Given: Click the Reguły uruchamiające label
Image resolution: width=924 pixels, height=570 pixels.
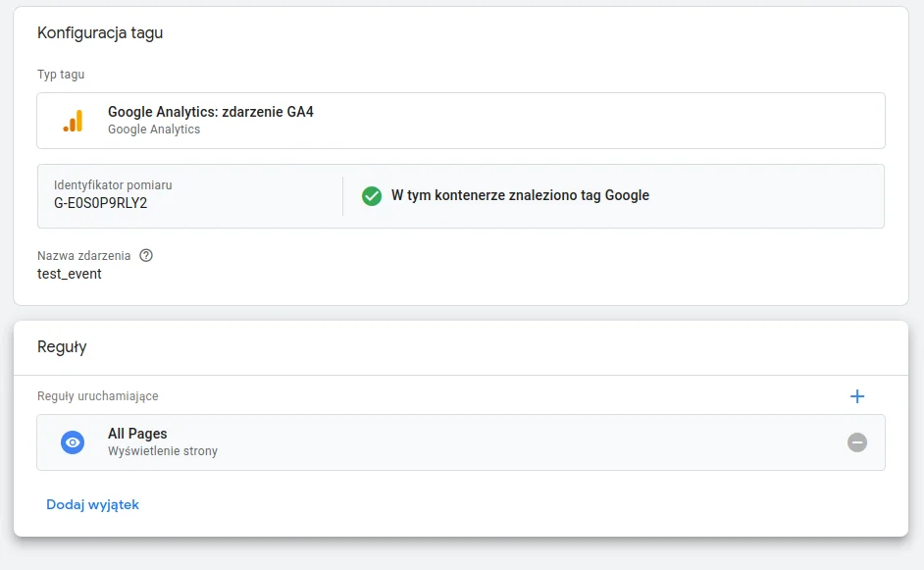Looking at the screenshot, I should click(x=98, y=396).
